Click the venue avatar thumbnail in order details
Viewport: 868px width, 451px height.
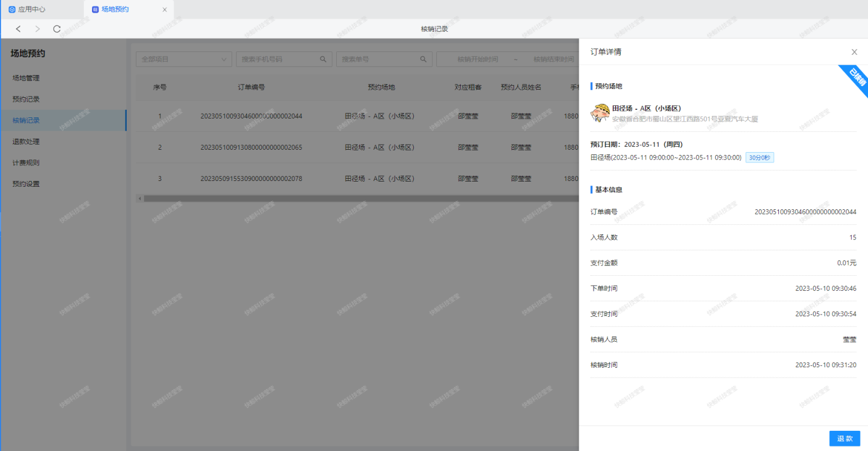(600, 113)
